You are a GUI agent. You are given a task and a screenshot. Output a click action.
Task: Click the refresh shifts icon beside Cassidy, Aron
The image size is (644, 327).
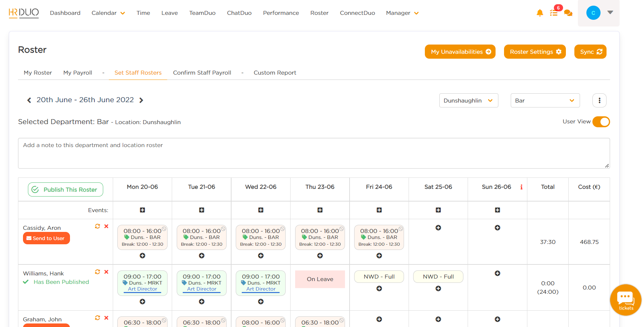coord(97,226)
